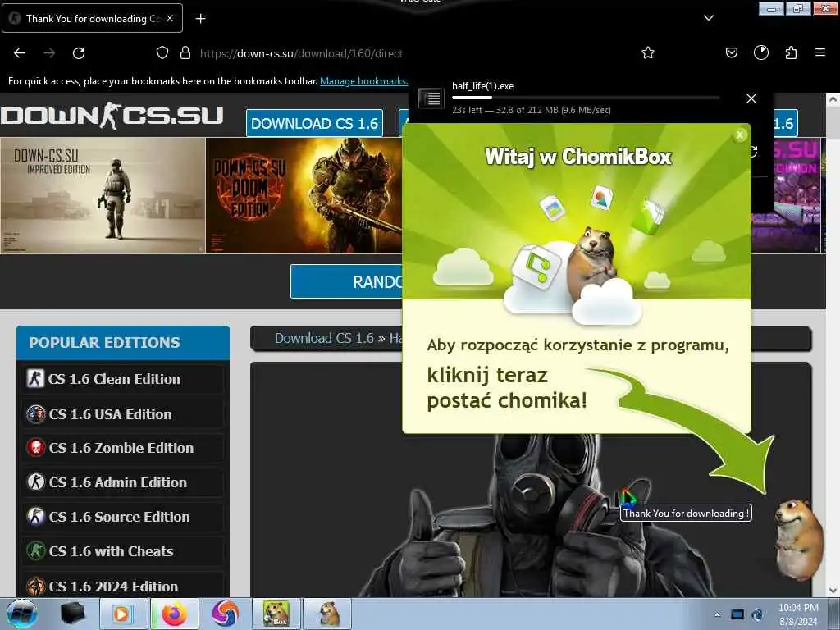
Task: Click the page scrollbar down arrow
Action: tap(833, 591)
